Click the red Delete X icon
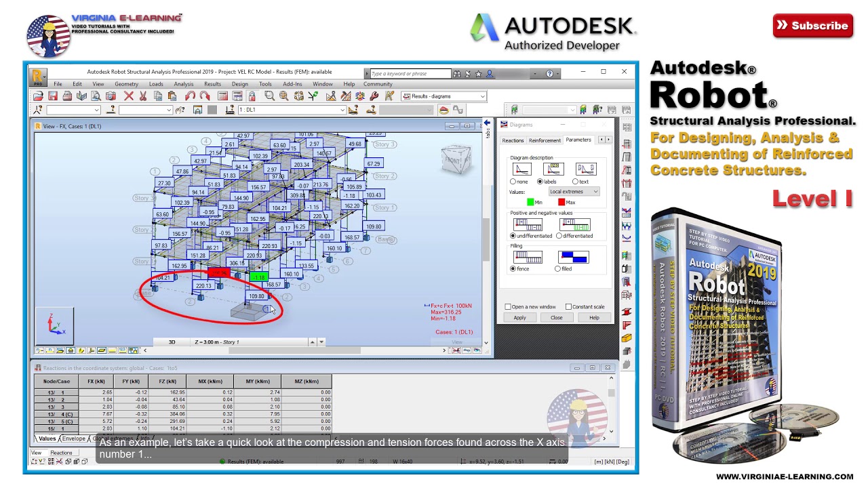The height and width of the screenshot is (488, 868). click(129, 96)
